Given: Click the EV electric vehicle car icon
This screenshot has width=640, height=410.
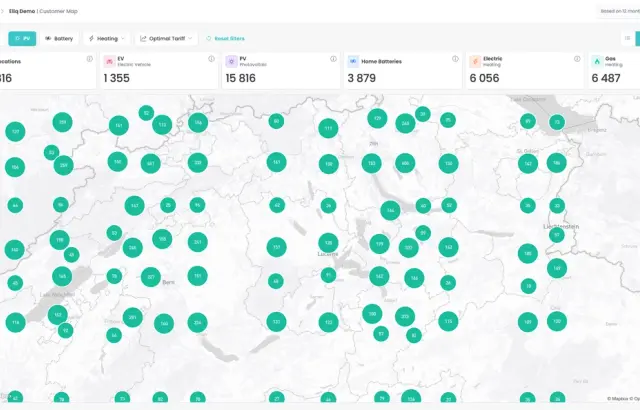Looking at the screenshot, I should (x=109, y=61).
